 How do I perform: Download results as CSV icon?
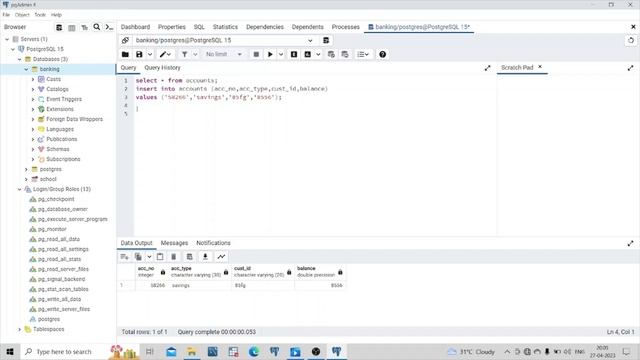pyautogui.click(x=205, y=257)
